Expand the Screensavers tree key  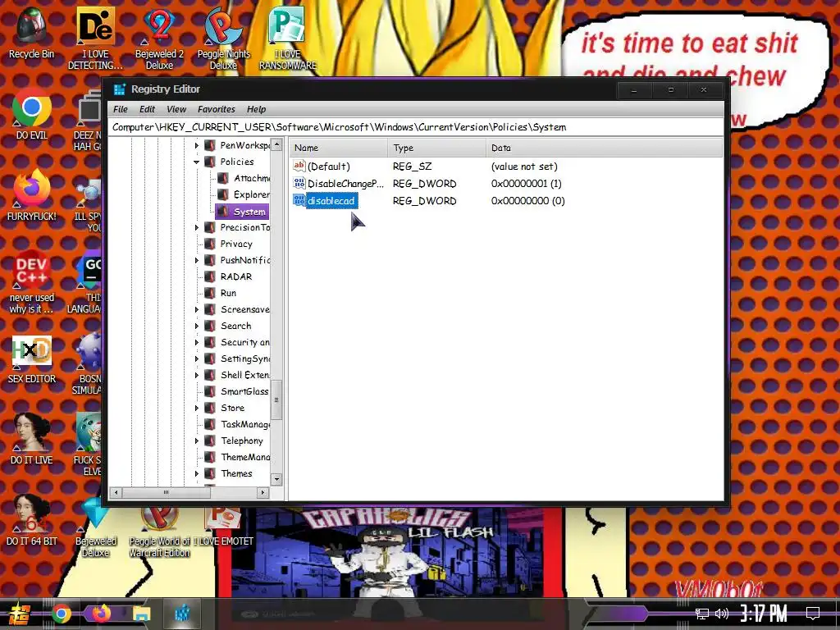[x=197, y=309]
